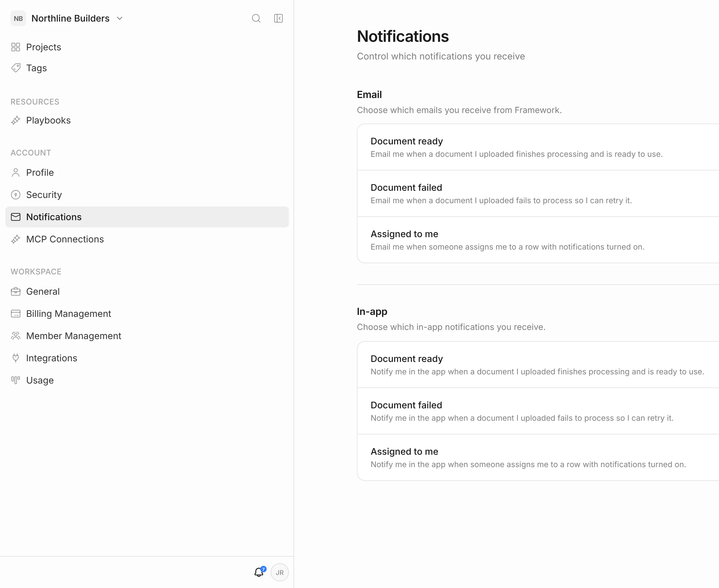
Task: Click the NB workspace avatar
Action: click(x=18, y=18)
